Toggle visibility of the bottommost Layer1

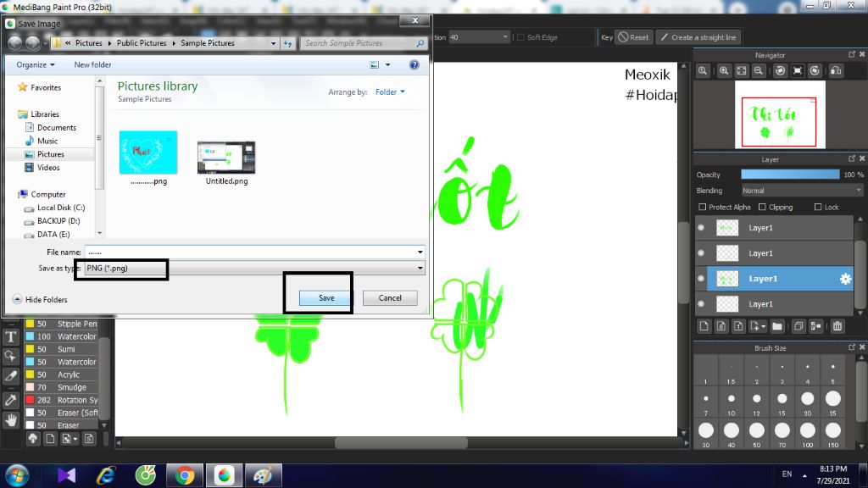[701, 304]
